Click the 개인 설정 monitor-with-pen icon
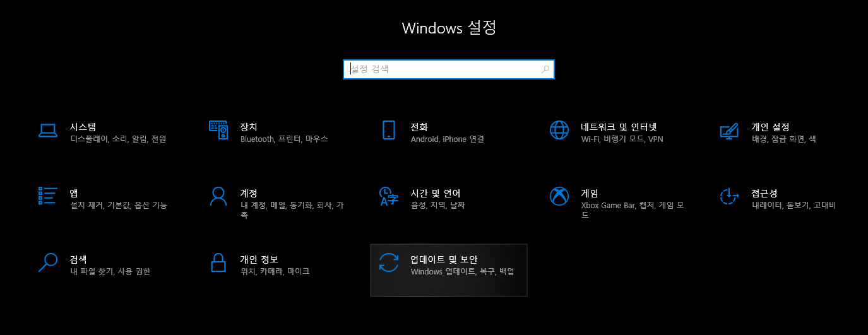This screenshot has width=868, height=335. point(730,131)
